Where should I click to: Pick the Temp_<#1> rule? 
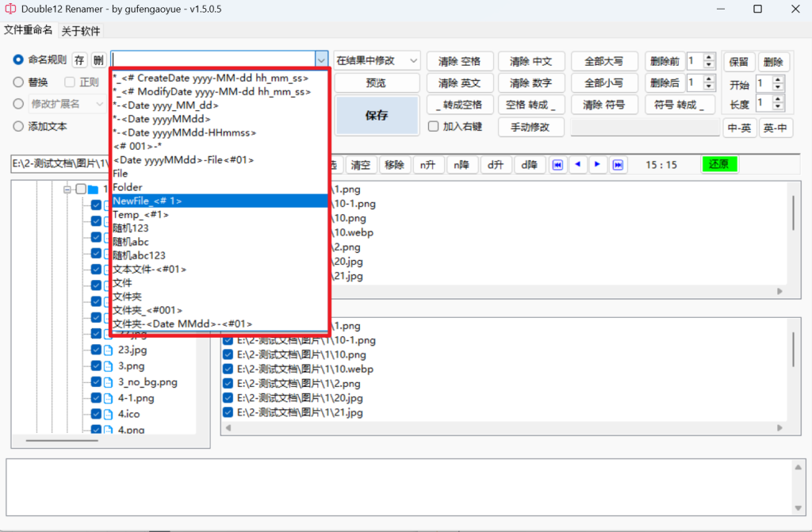point(220,214)
